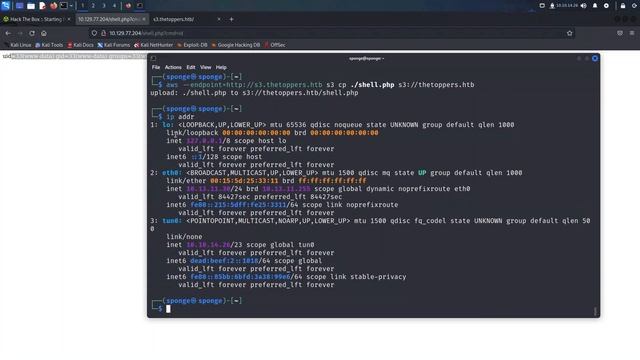Click the 'link/none' text in terminal
Viewport: 640px width, 360px height.
[x=184, y=237]
